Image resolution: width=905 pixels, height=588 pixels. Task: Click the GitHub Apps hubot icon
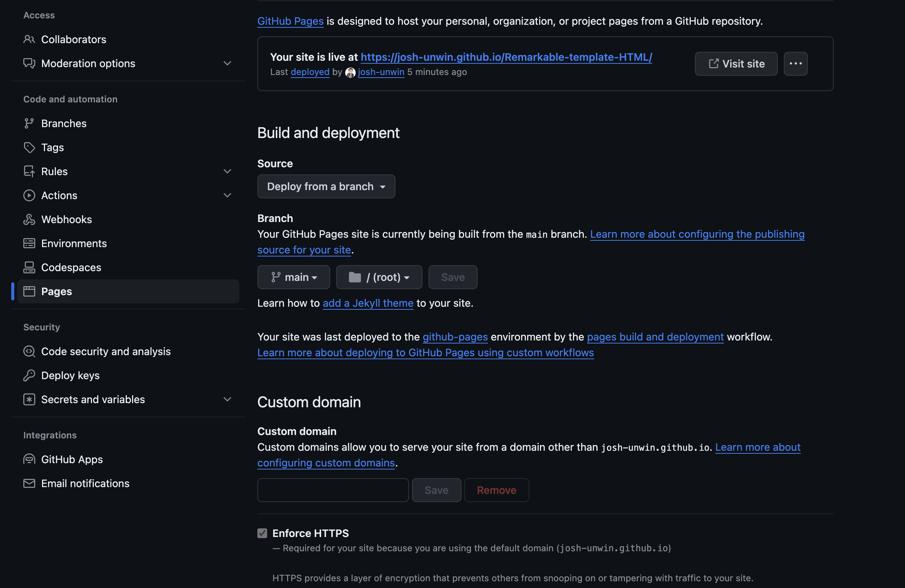[29, 459]
